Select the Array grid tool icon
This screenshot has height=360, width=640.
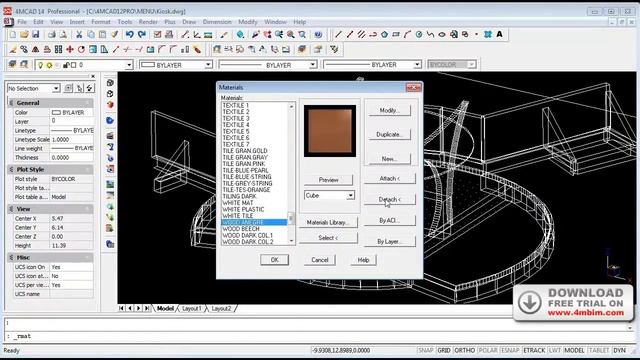pyautogui.click(x=58, y=49)
